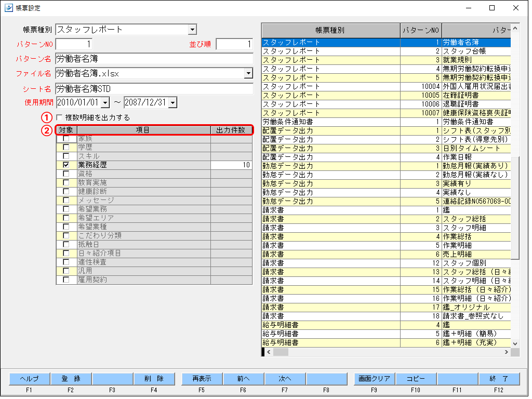Viewport: 532px width, 399px height.
Task: Enable the 複数明細を出力する checkbox
Action: click(60, 118)
